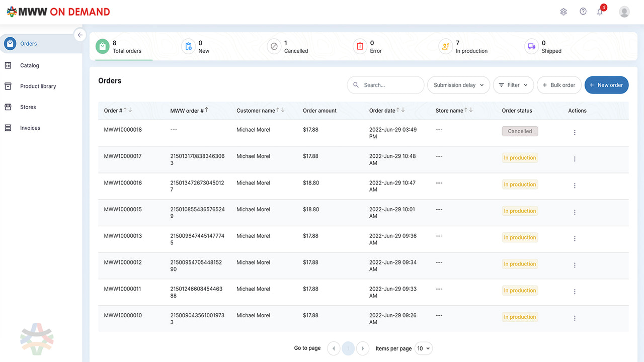
Task: Click the Cancelled status circle icon
Action: pyautogui.click(x=274, y=46)
